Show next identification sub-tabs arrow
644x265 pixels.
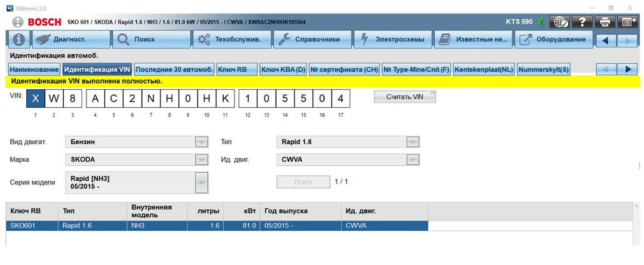627,69
